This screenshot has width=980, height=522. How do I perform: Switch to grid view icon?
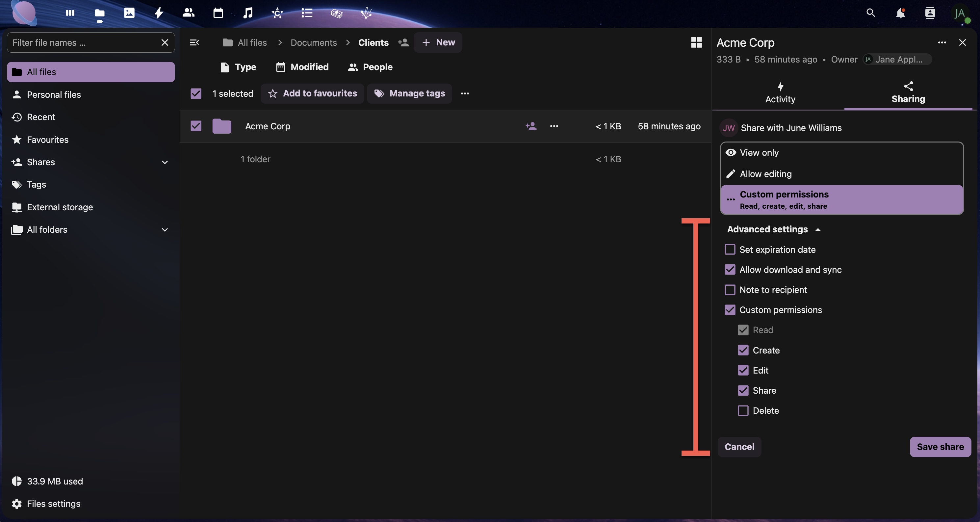[696, 42]
